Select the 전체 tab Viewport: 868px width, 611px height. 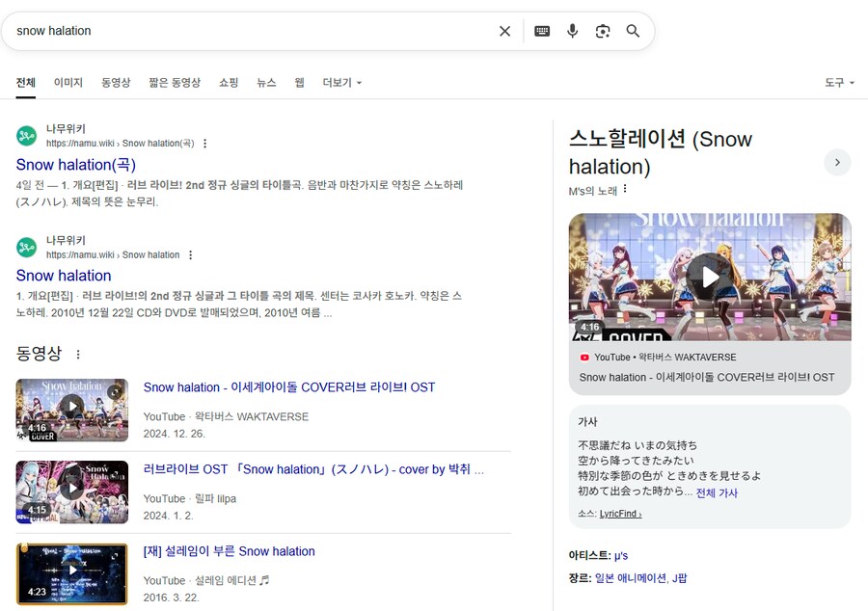[x=25, y=82]
